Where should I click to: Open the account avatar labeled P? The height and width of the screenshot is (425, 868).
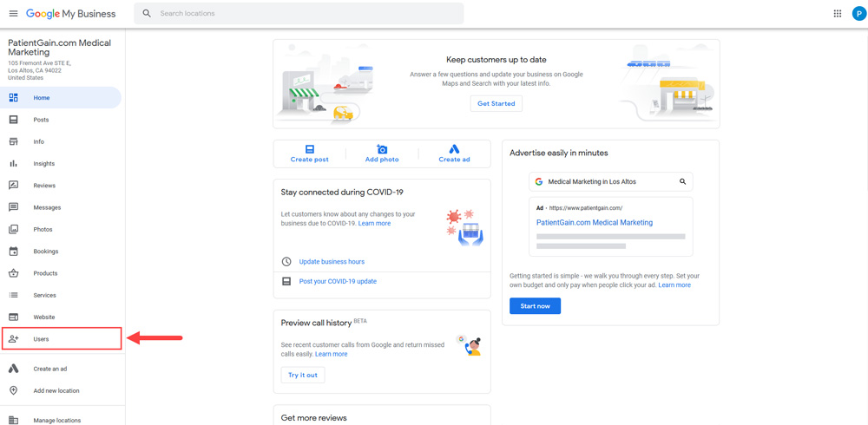[x=858, y=13]
